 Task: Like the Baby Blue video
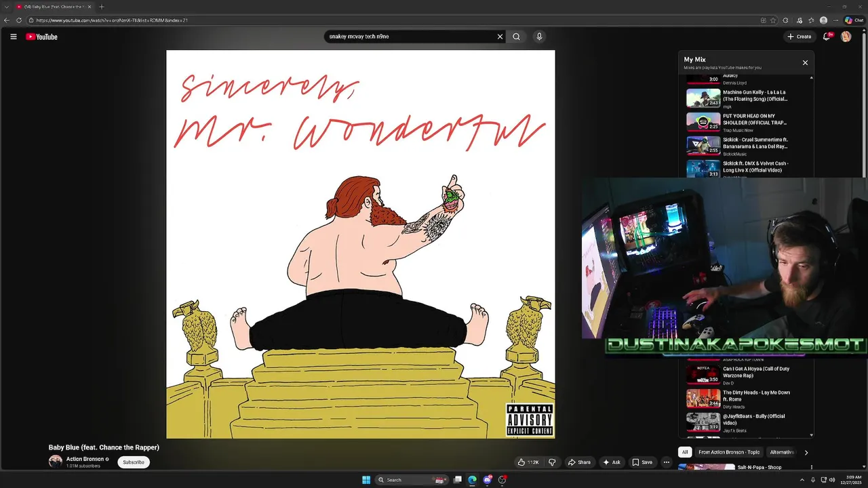pyautogui.click(x=528, y=462)
